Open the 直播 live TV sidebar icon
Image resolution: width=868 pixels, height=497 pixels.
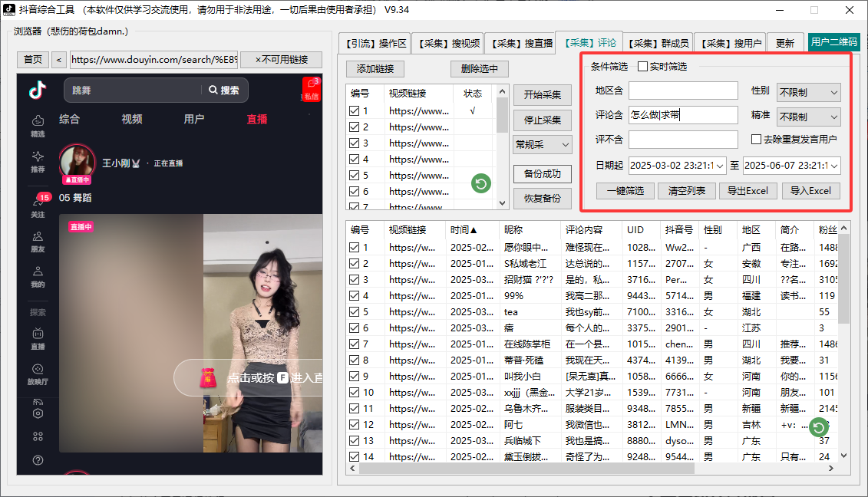[x=38, y=337]
